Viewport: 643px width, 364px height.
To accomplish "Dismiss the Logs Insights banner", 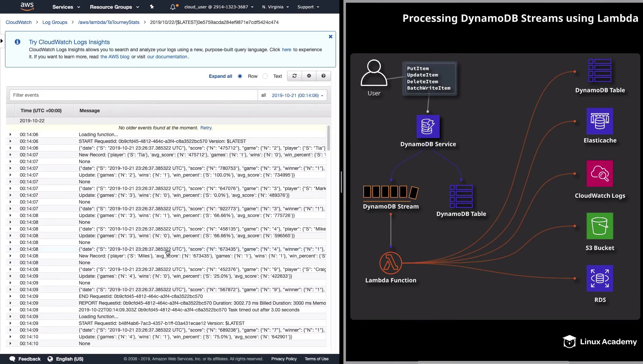I will click(331, 37).
